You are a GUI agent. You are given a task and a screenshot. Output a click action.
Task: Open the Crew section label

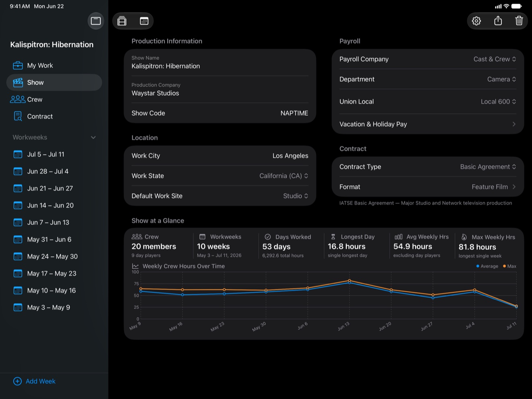coord(35,99)
